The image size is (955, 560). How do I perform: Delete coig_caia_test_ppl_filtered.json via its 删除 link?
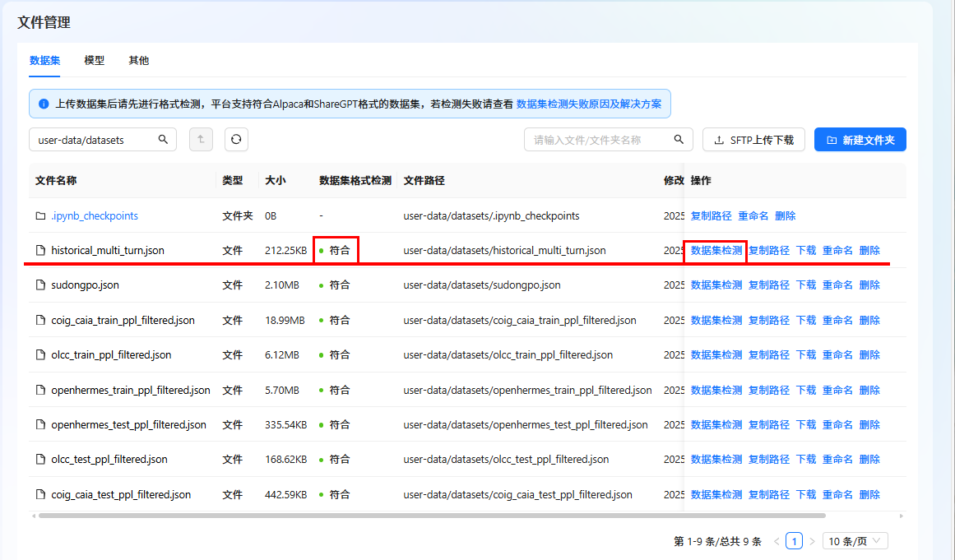pos(870,494)
